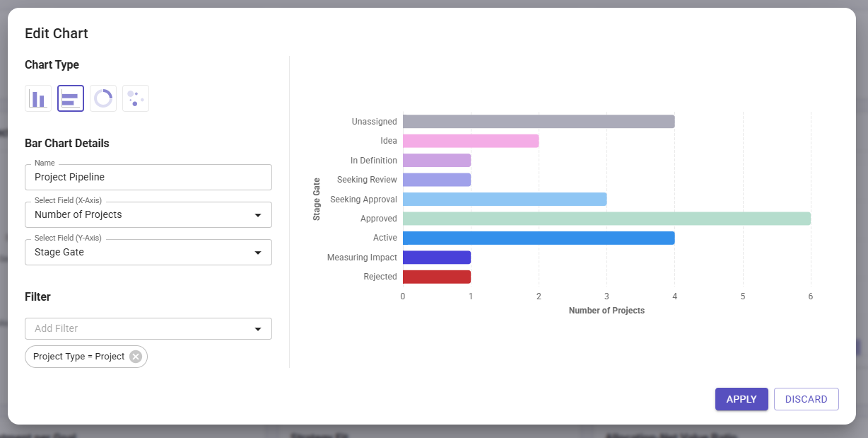Click the Unassigned axis label
Viewport: 868px width, 438px height.
[x=374, y=122]
